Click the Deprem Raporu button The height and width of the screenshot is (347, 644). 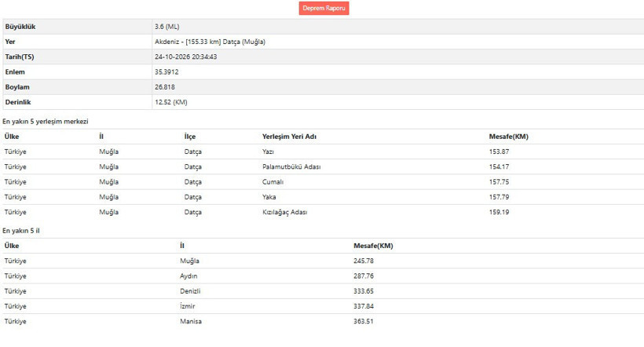324,8
